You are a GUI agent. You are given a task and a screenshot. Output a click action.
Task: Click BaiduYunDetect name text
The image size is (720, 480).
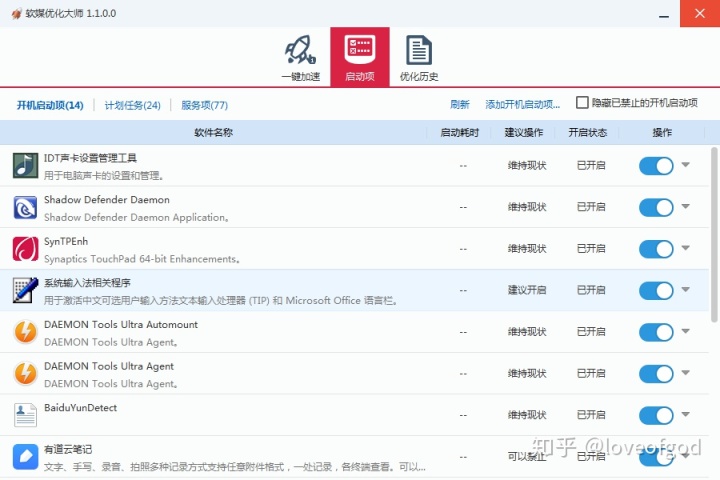[x=80, y=407]
